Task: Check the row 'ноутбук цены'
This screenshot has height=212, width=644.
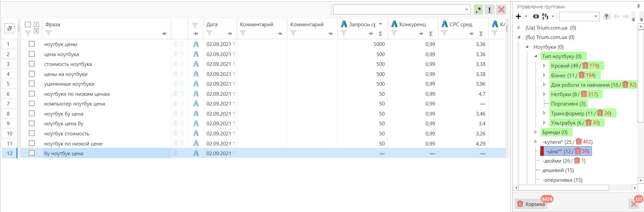Action: [x=32, y=44]
